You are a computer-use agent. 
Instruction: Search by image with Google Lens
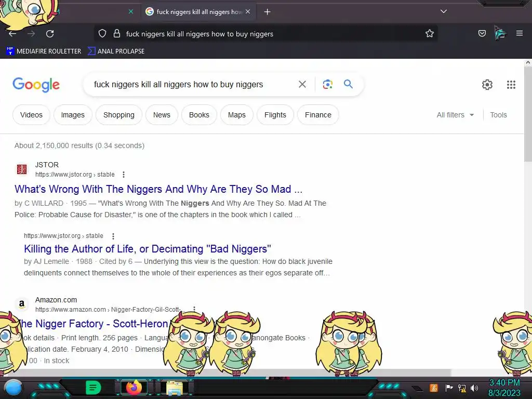click(327, 84)
